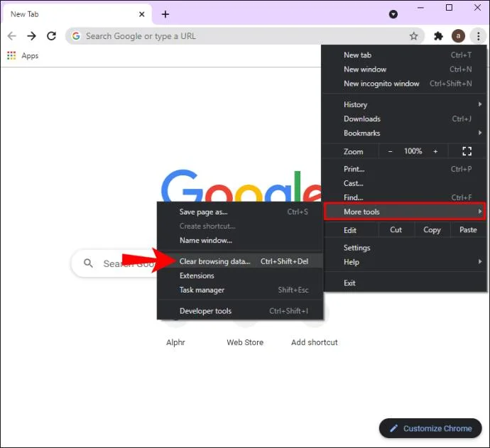Select Name window... in submenu
The width and height of the screenshot is (490, 448).
(x=240, y=240)
